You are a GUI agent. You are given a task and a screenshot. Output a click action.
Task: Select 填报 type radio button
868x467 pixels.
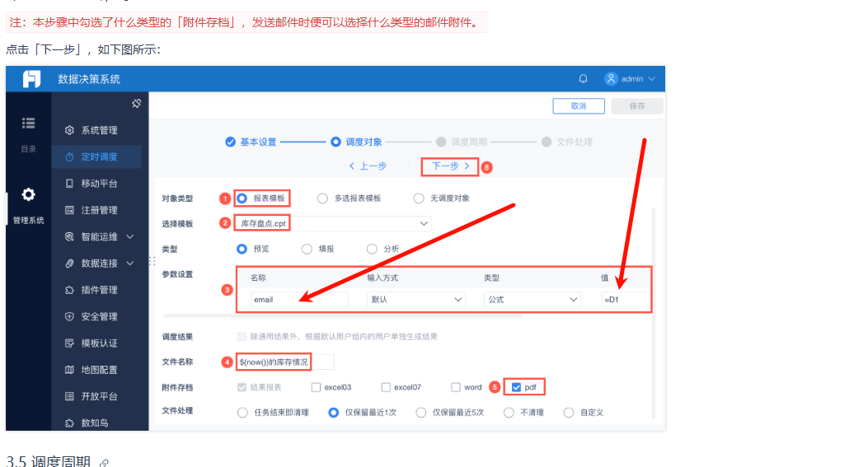307,249
